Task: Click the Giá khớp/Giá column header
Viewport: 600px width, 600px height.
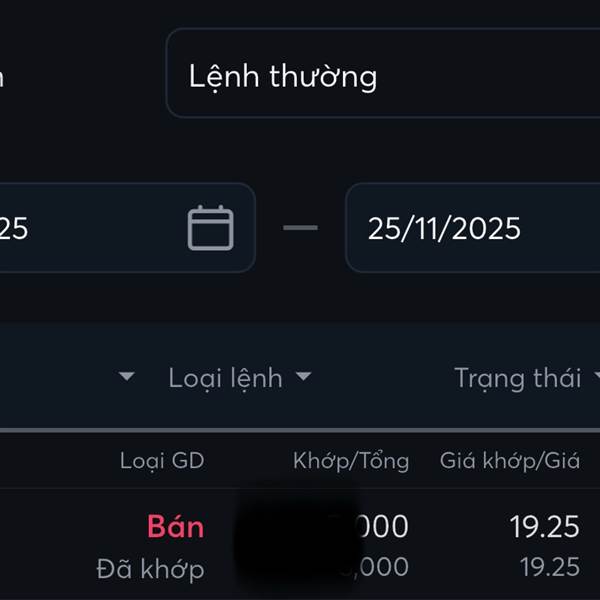Action: (510, 460)
